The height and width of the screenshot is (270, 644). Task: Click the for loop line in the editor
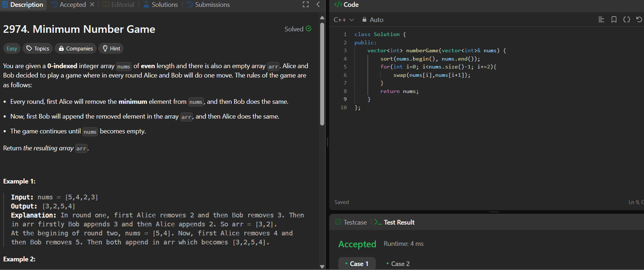(x=438, y=66)
